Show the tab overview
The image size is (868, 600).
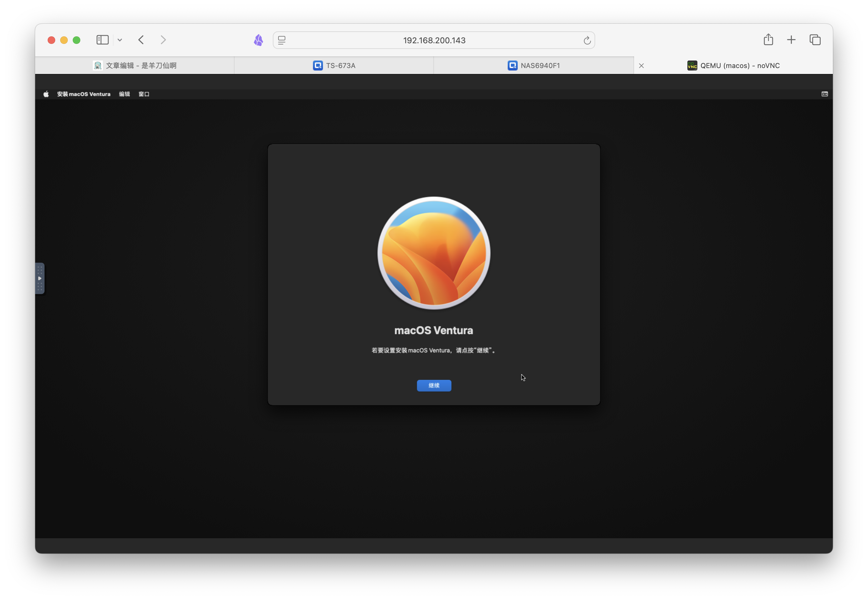coord(815,40)
